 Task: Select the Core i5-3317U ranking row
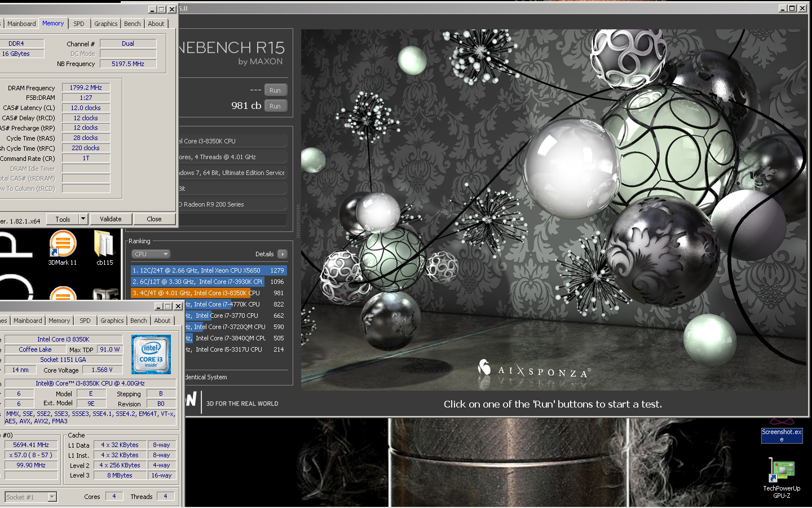pos(235,349)
